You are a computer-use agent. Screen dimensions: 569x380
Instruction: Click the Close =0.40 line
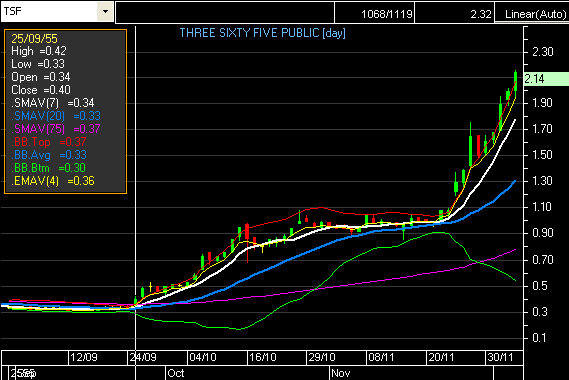[41, 90]
